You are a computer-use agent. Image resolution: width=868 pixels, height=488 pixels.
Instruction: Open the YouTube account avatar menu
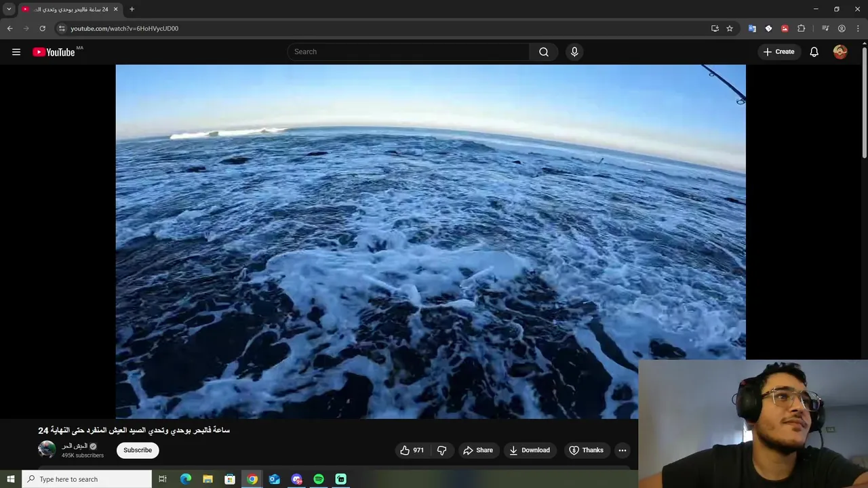tap(840, 52)
